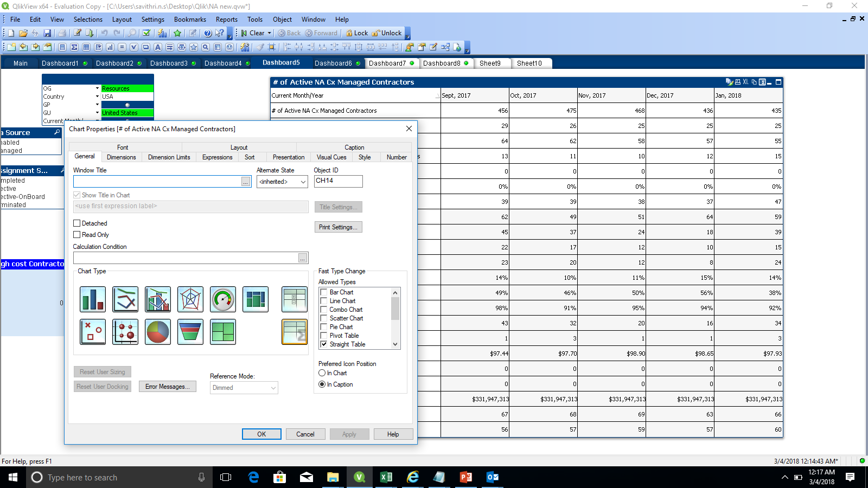This screenshot has height=488, width=868.
Task: Select the Bar Chart type icon
Action: (x=93, y=299)
